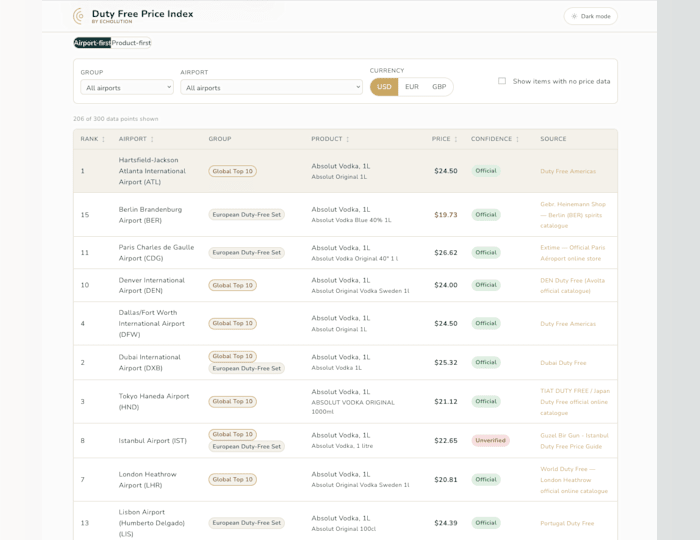The image size is (700, 540).
Task: Open Duty Free Americas source for Atlanta row
Action: 568,171
